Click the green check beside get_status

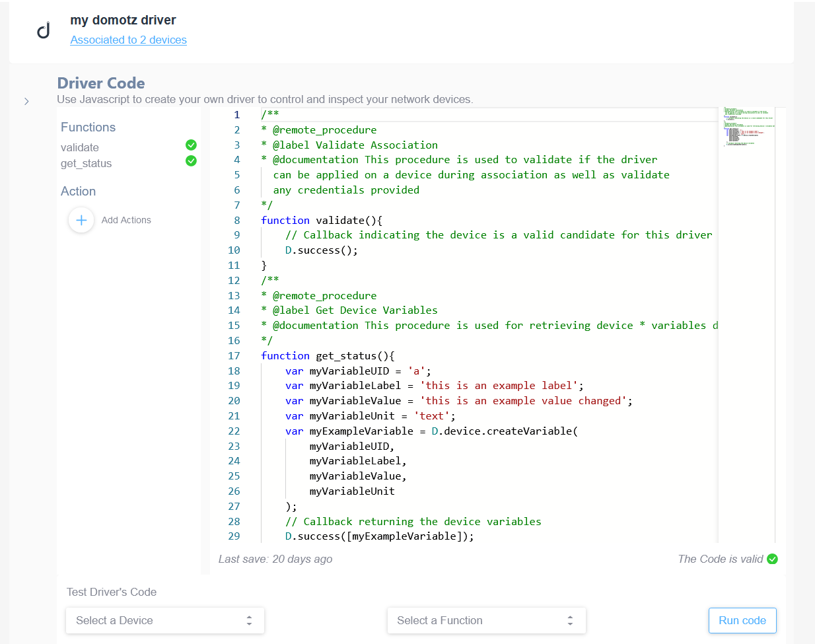point(190,161)
